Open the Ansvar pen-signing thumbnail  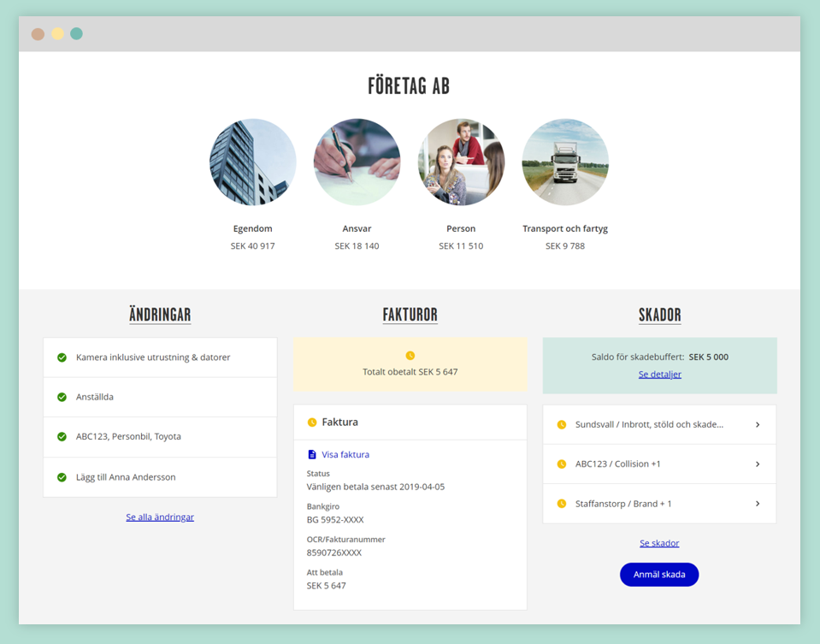coord(357,162)
